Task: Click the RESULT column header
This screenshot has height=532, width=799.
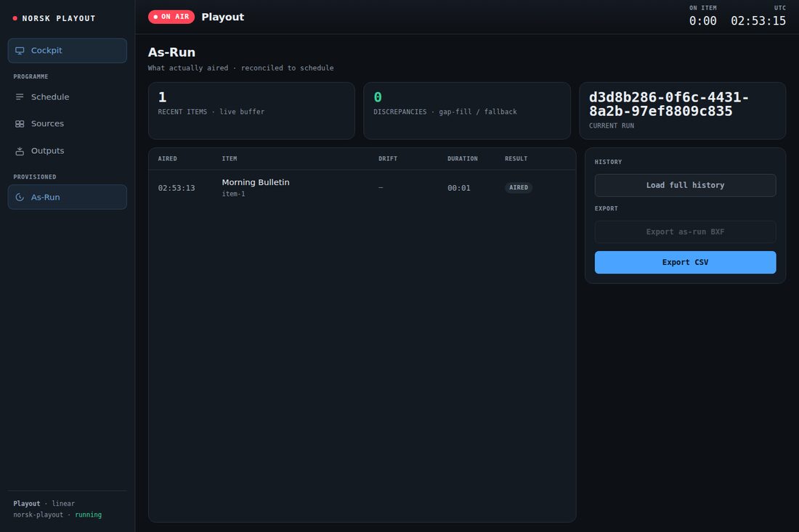Action: pyautogui.click(x=516, y=159)
